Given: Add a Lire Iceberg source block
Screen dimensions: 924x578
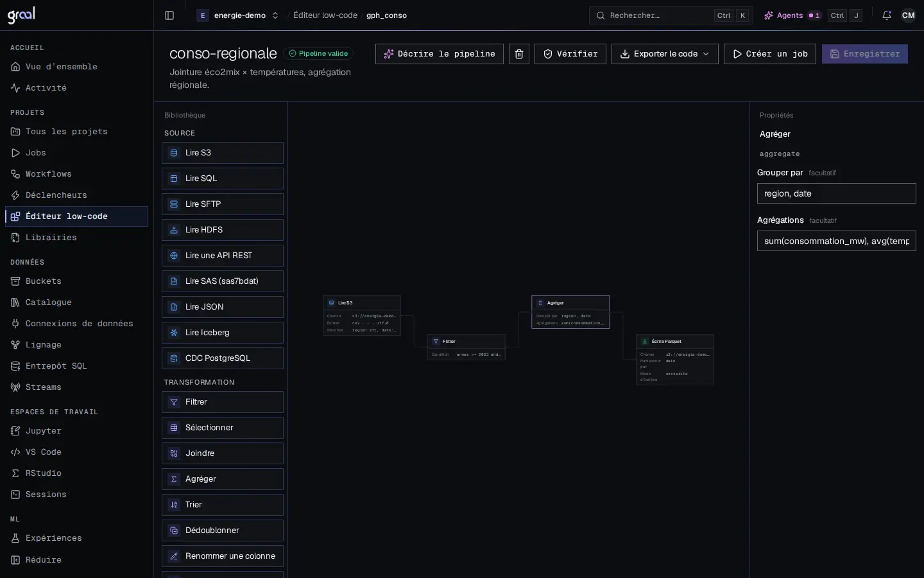Looking at the screenshot, I should pyautogui.click(x=223, y=333).
